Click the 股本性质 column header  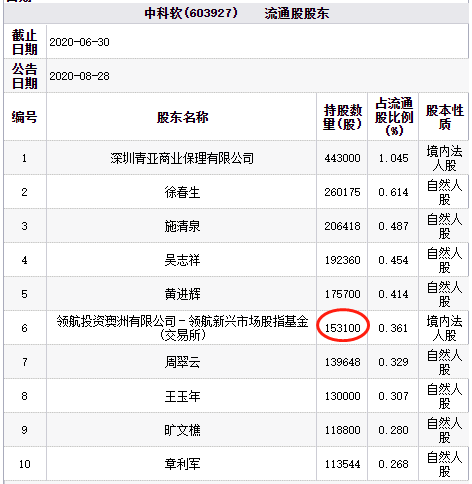(x=445, y=117)
